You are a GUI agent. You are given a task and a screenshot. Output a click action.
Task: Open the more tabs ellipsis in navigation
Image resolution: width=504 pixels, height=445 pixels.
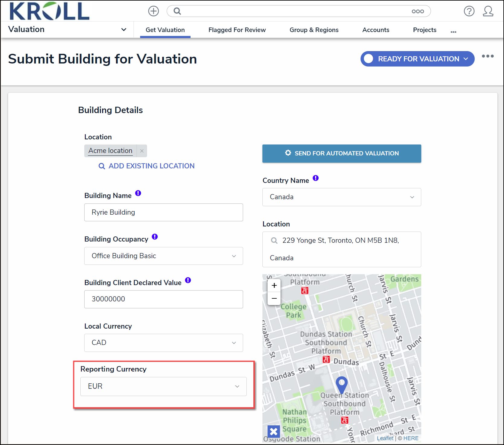pos(453,31)
